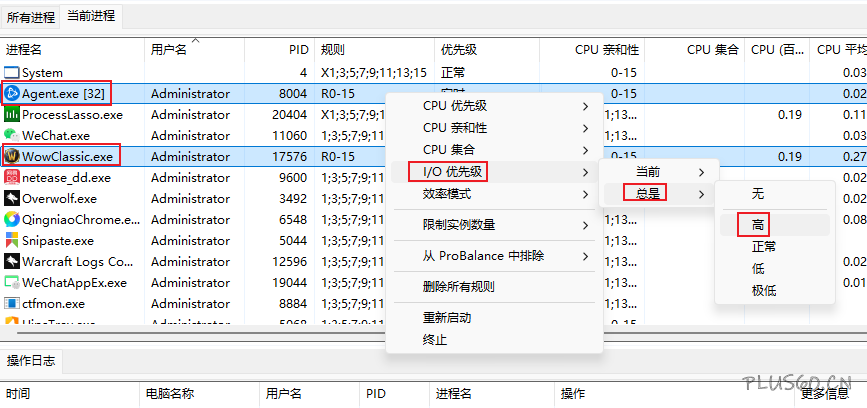
Task: Click WowClassic.exe rule R0-15
Action: point(338,156)
